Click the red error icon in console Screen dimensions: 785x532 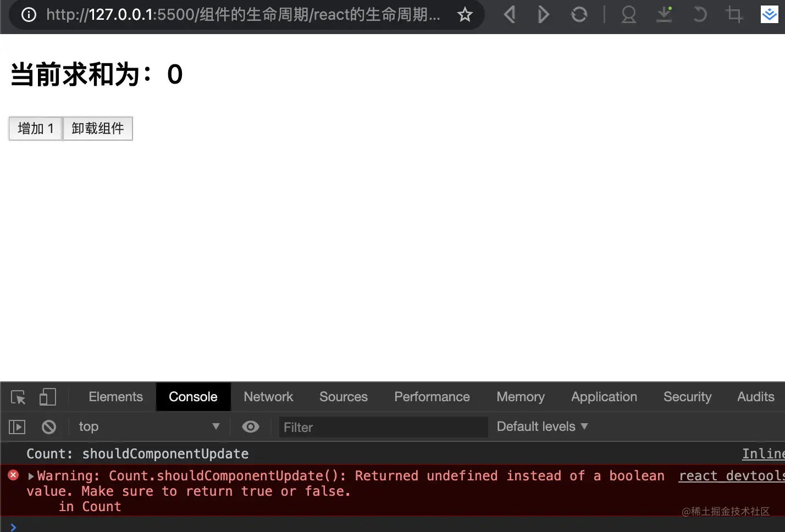click(x=13, y=475)
